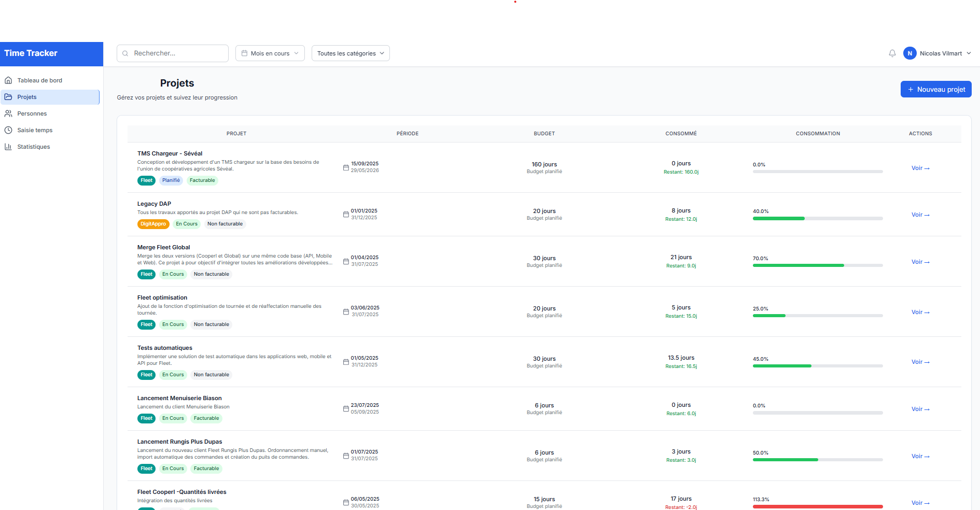Expand the Toutes les catégories filter
The width and height of the screenshot is (980, 510).
tap(350, 53)
